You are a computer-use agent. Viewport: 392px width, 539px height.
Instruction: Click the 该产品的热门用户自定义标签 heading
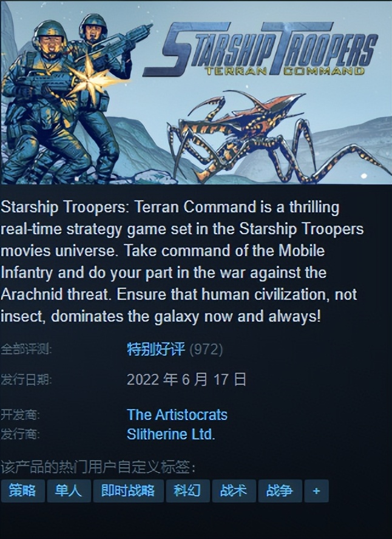(x=98, y=467)
